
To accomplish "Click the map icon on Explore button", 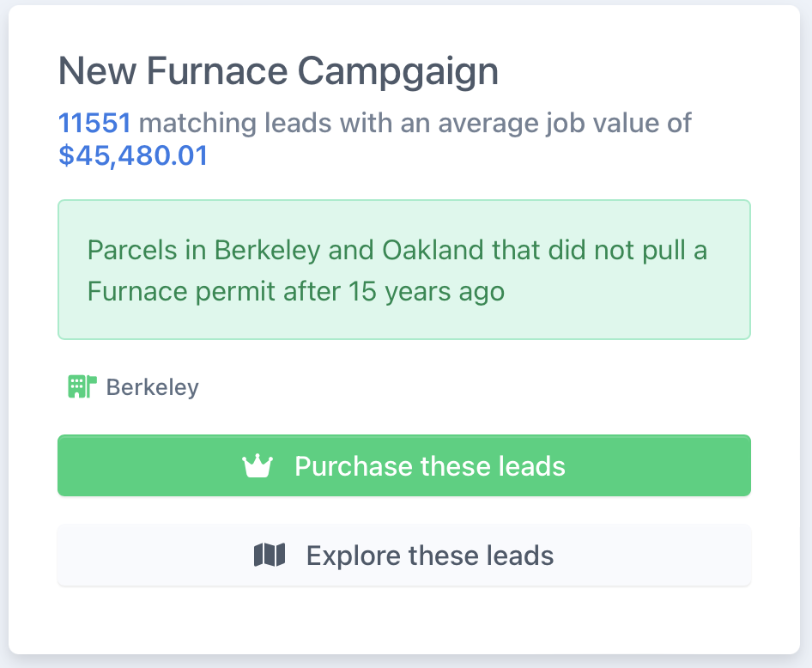I will point(270,556).
